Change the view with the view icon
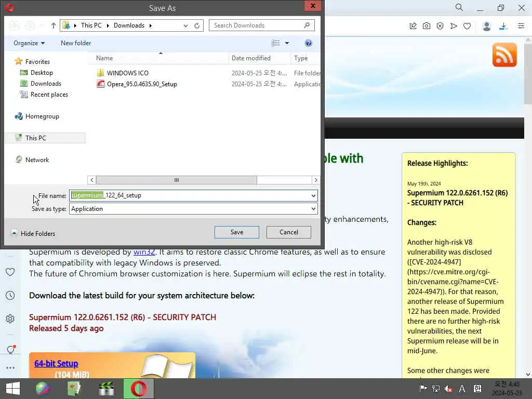532x399 pixels. click(276, 43)
